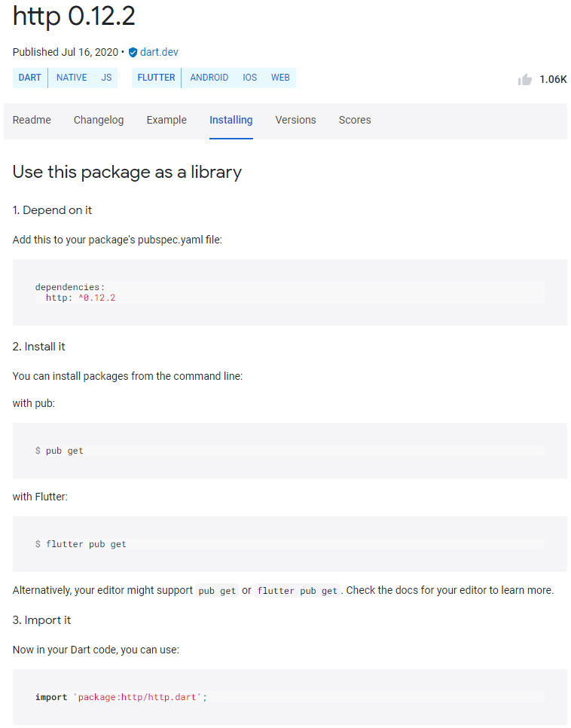The image size is (571, 728).
Task: Click the 'with Flutter:' label
Action: [40, 497]
